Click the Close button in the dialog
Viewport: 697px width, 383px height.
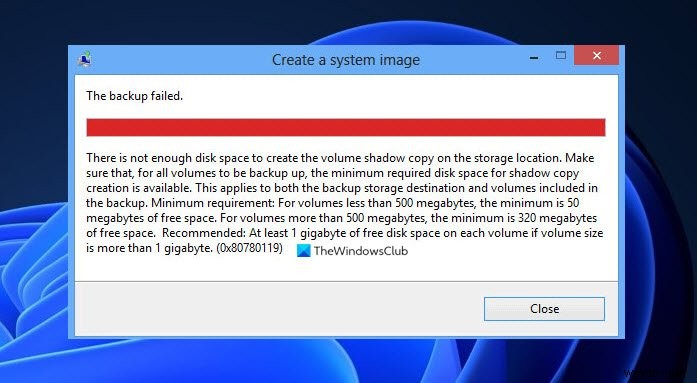[544, 309]
